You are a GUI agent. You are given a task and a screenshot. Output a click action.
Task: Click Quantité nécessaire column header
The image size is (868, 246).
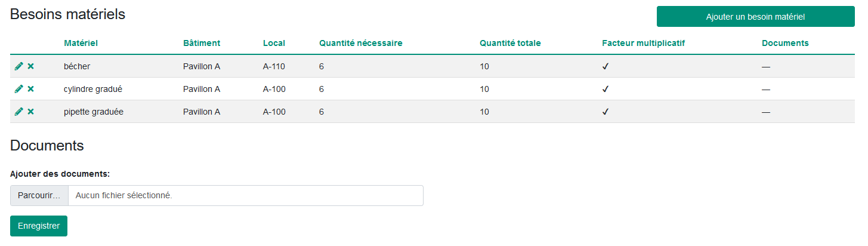pyautogui.click(x=361, y=43)
